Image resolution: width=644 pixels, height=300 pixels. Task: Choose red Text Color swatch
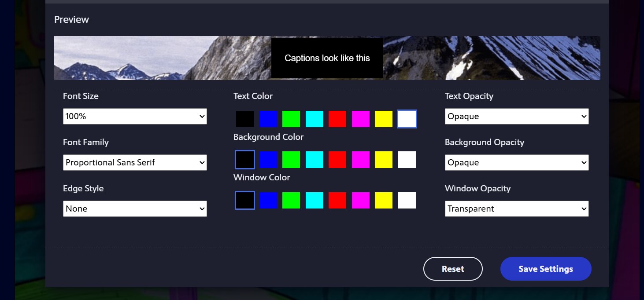coord(337,119)
